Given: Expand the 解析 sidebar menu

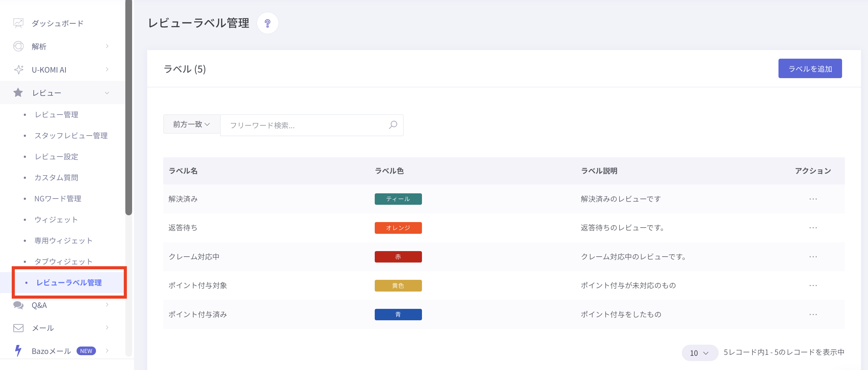Looking at the screenshot, I should 61,46.
